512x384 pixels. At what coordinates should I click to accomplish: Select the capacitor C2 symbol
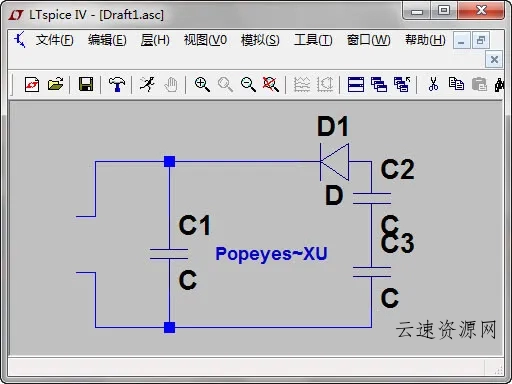pos(372,198)
